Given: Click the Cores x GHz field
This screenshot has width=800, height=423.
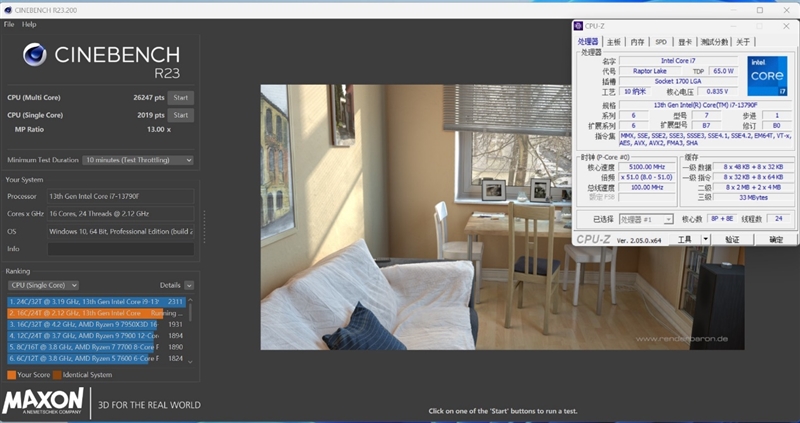Looking at the screenshot, I should pyautogui.click(x=121, y=213).
